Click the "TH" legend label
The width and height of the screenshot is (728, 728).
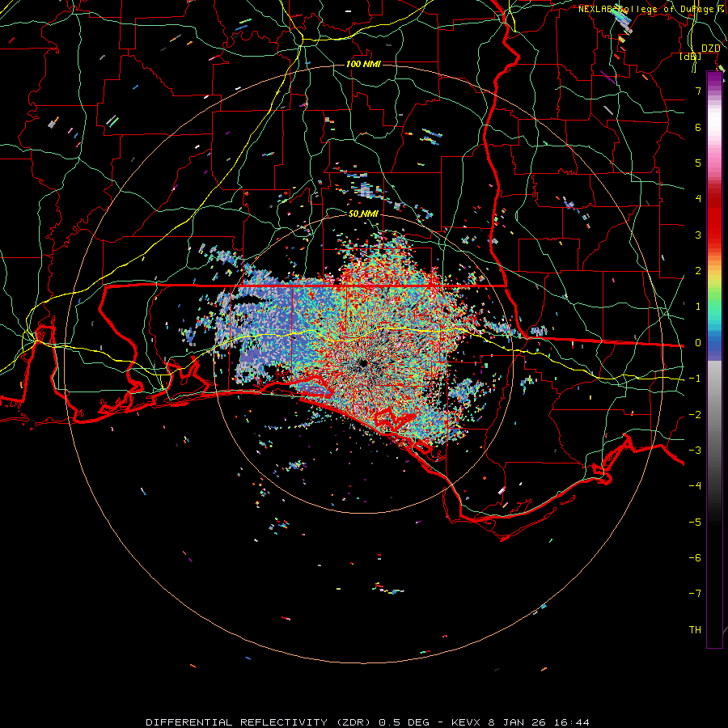click(x=695, y=630)
